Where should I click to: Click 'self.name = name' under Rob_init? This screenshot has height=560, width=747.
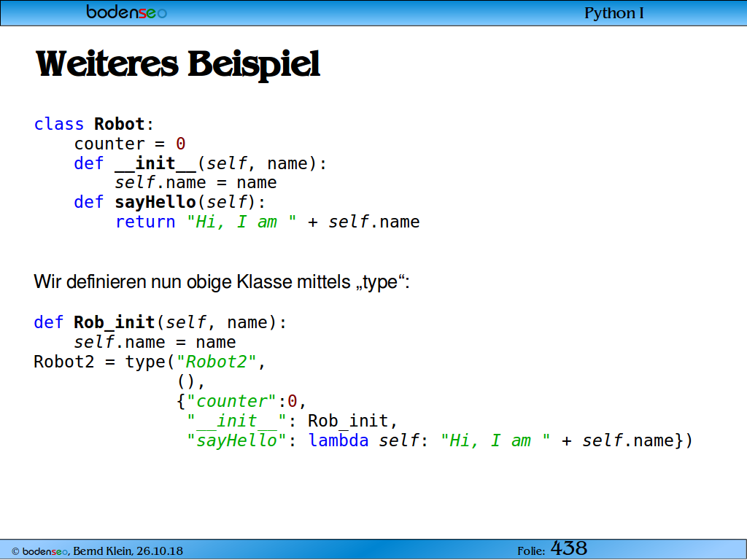tap(155, 342)
